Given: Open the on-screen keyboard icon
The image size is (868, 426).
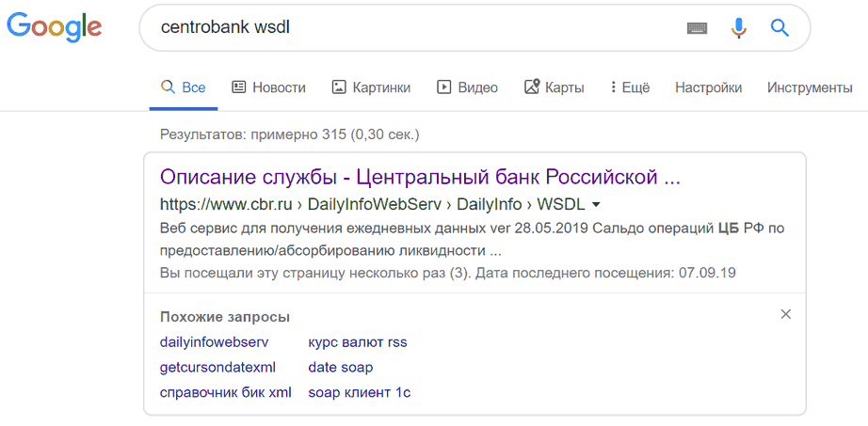Looking at the screenshot, I should click(697, 27).
